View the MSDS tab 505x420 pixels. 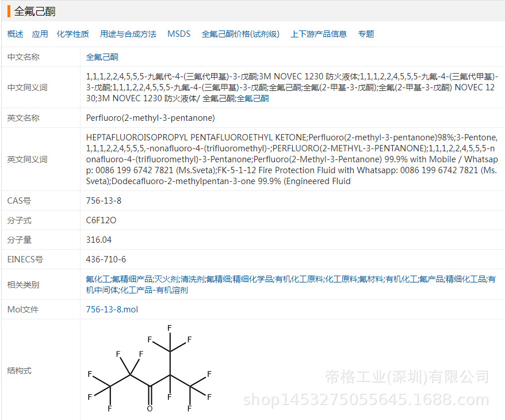click(179, 34)
